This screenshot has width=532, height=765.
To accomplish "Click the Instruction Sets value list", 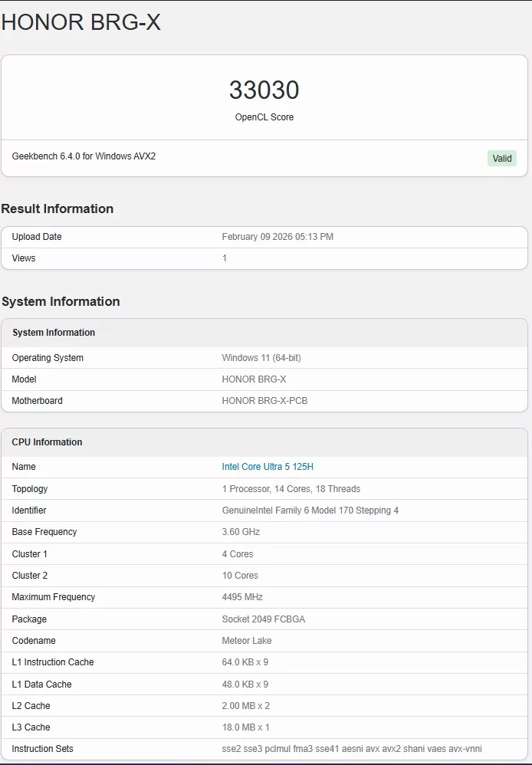I will 351,749.
